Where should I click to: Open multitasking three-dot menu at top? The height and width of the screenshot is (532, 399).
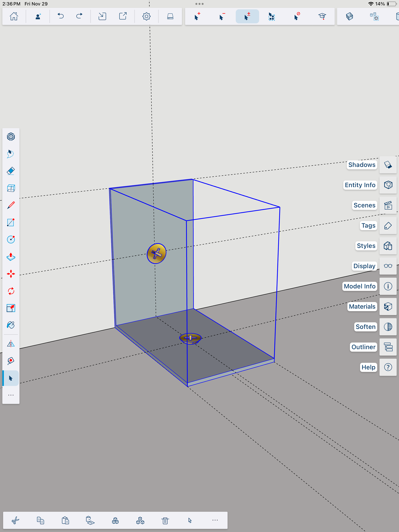(x=199, y=4)
